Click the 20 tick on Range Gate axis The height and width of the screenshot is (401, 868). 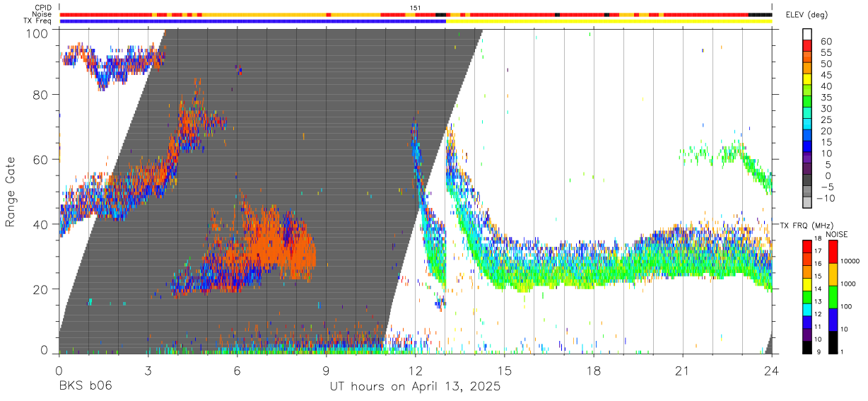click(40, 289)
